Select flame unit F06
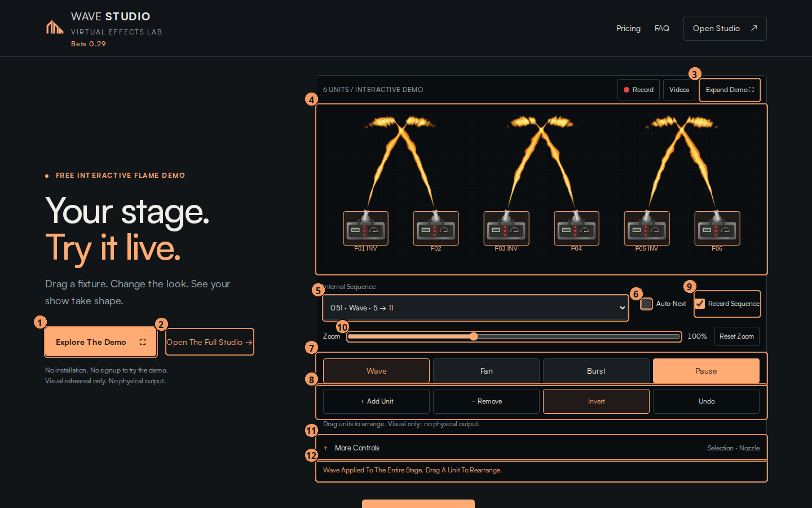The width and height of the screenshot is (812, 508). pos(717,228)
